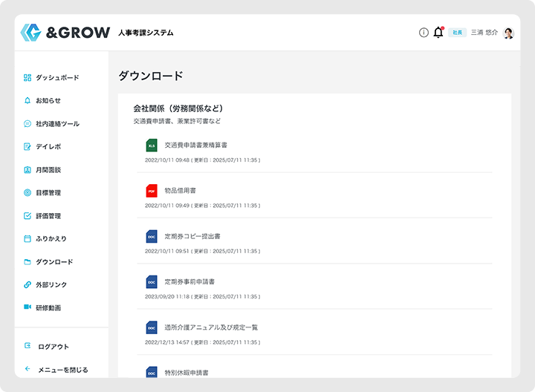Click the 評価管理 checkmark icon
Image resolution: width=535 pixels, height=392 pixels.
click(27, 216)
